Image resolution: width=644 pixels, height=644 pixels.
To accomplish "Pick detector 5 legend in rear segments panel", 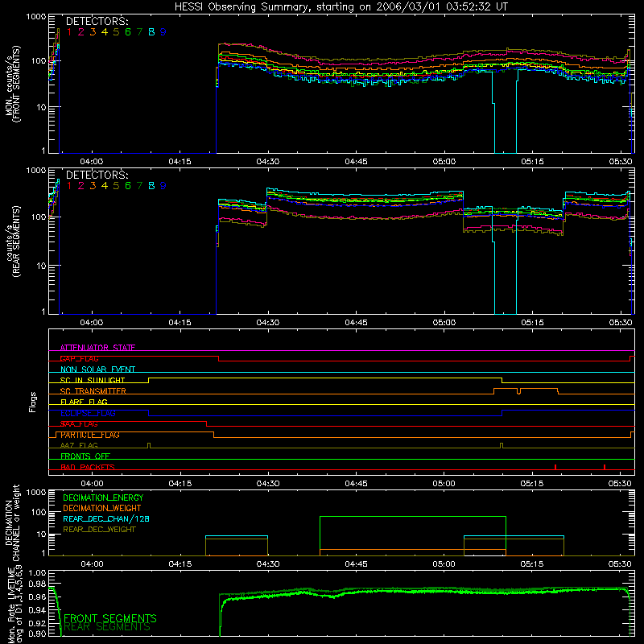I will [x=116, y=186].
